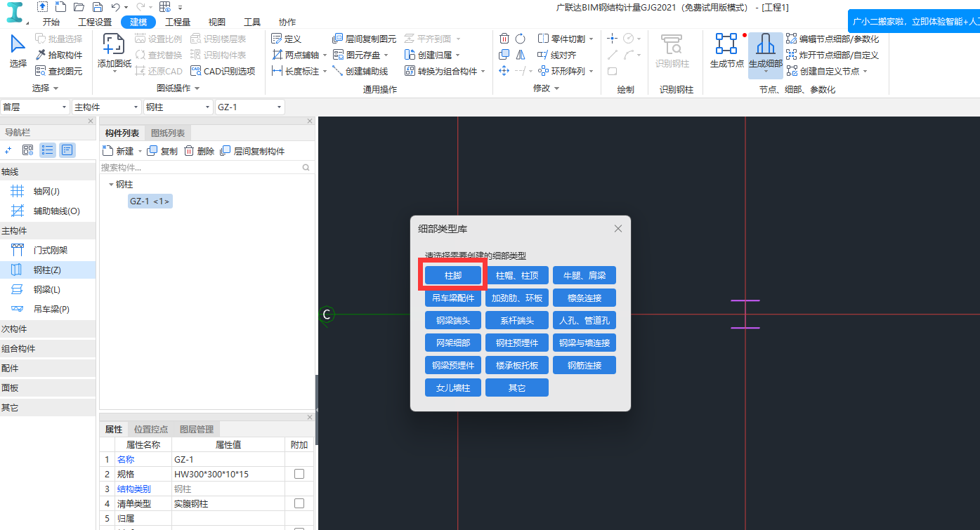Click 新建 in the component list
Viewport: 980px width, 530px height.
click(x=119, y=151)
